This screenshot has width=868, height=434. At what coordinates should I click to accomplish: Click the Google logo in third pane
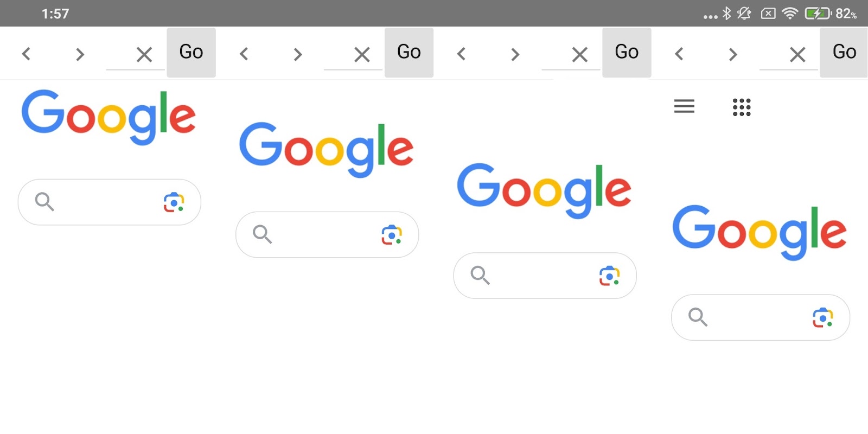[544, 190]
